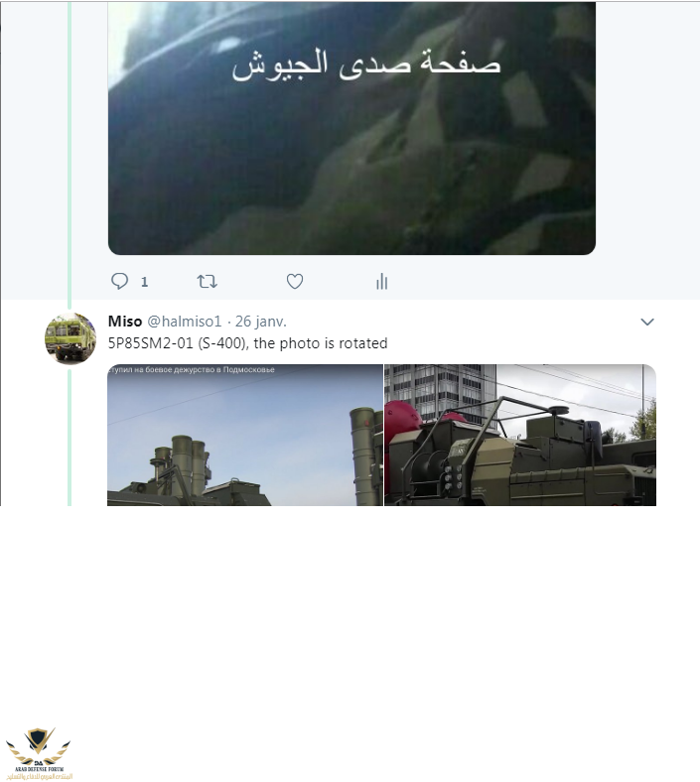Open the 26 janv. timestamp link
The image size is (700, 782).
click(x=260, y=322)
